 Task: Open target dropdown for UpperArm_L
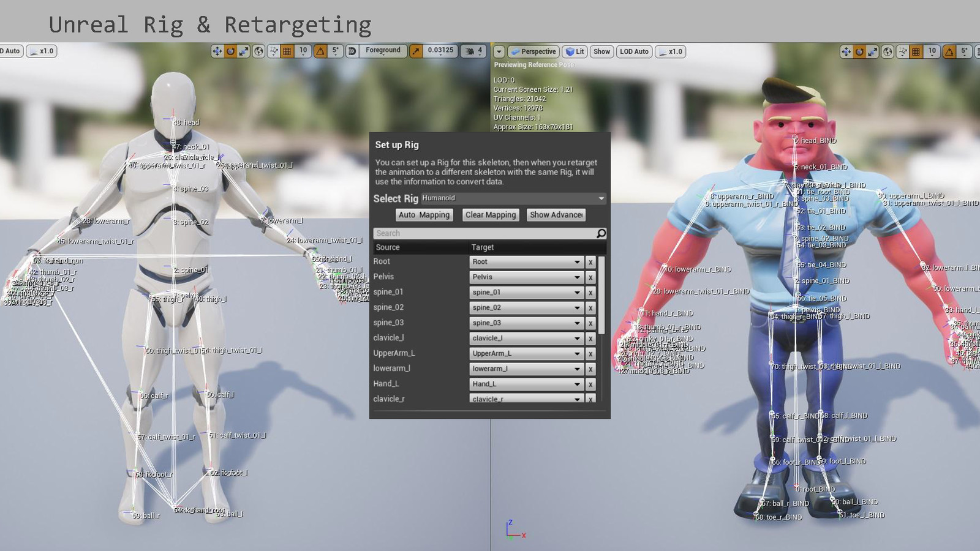(x=526, y=354)
